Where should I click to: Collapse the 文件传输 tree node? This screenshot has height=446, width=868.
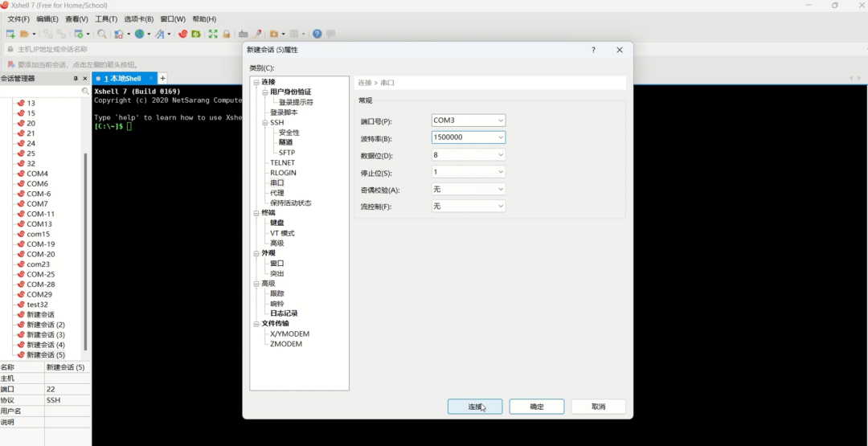coord(256,324)
